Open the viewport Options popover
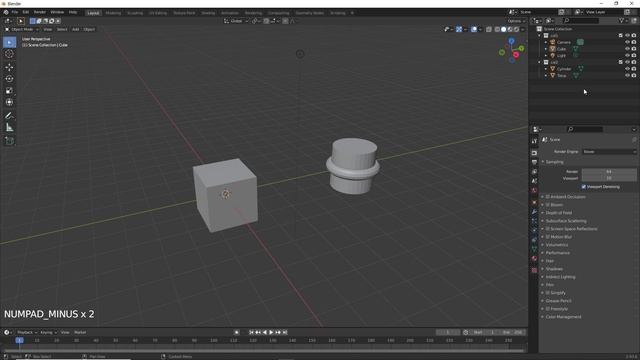Screen dimensions: 640x360 coord(516,21)
